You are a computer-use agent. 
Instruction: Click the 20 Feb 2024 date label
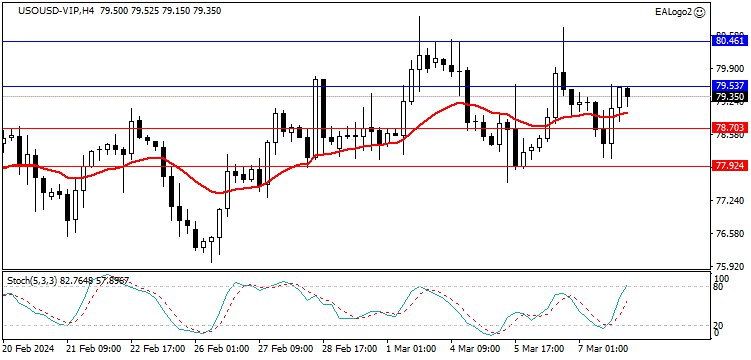[x=29, y=348]
